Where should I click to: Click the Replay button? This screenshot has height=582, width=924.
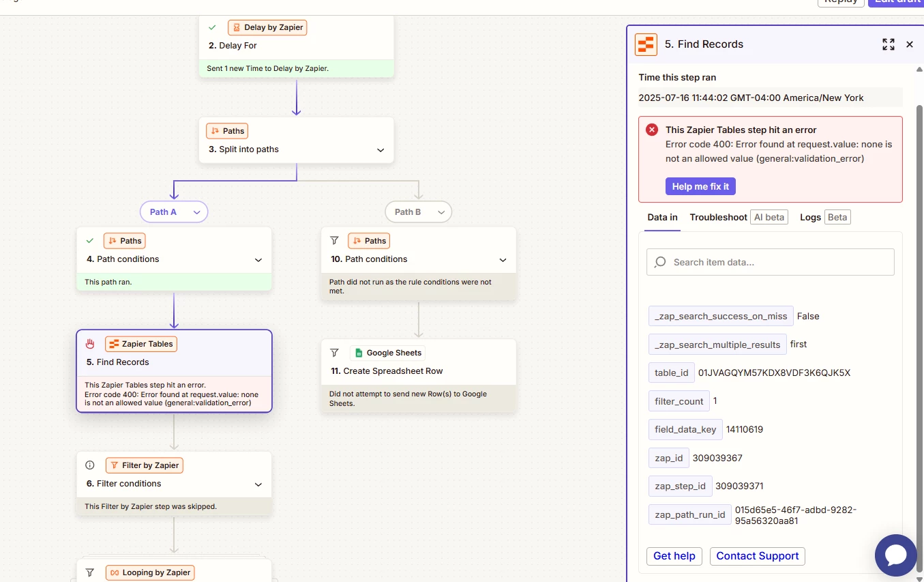click(x=841, y=2)
